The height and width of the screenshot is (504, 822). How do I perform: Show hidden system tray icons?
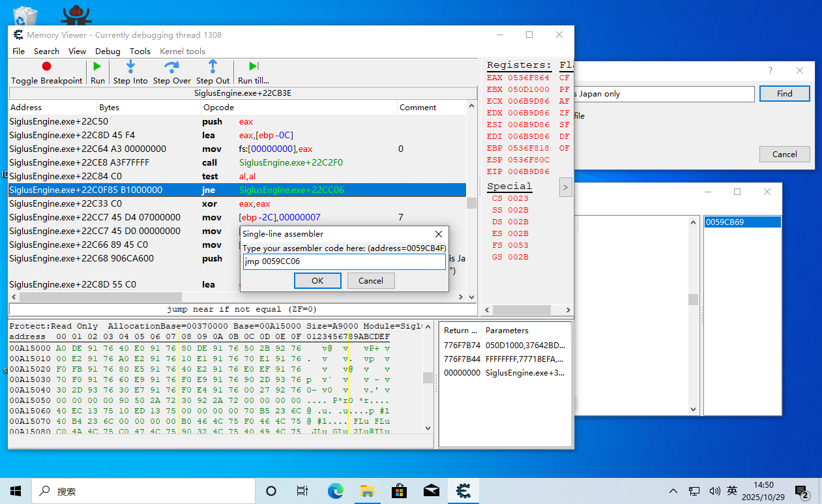[x=673, y=491]
